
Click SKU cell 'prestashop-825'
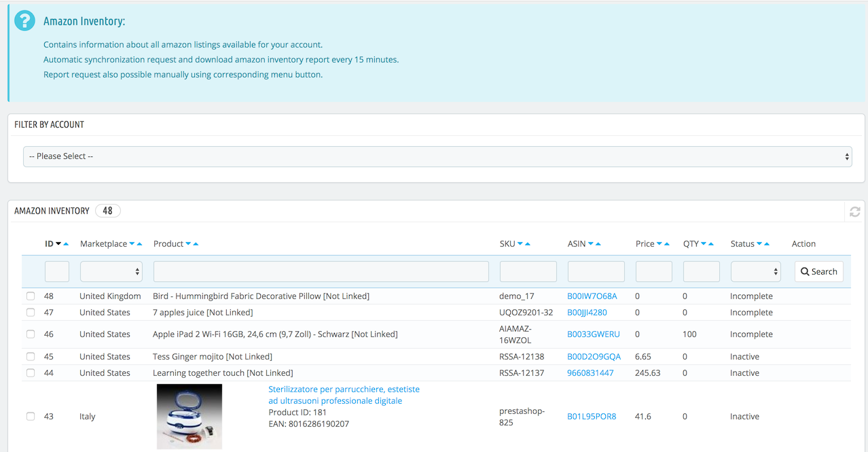coord(522,417)
